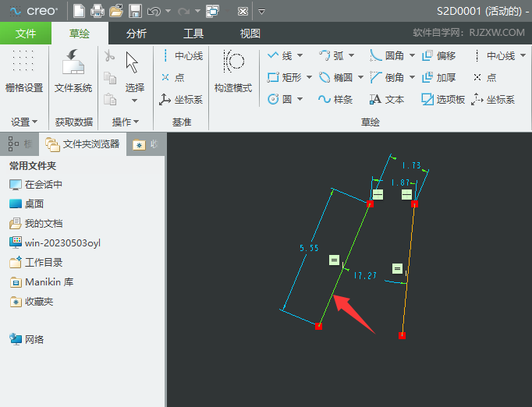Expand the Select tool dropdown arrow
Screen dimensions: 532x407
tap(134, 101)
